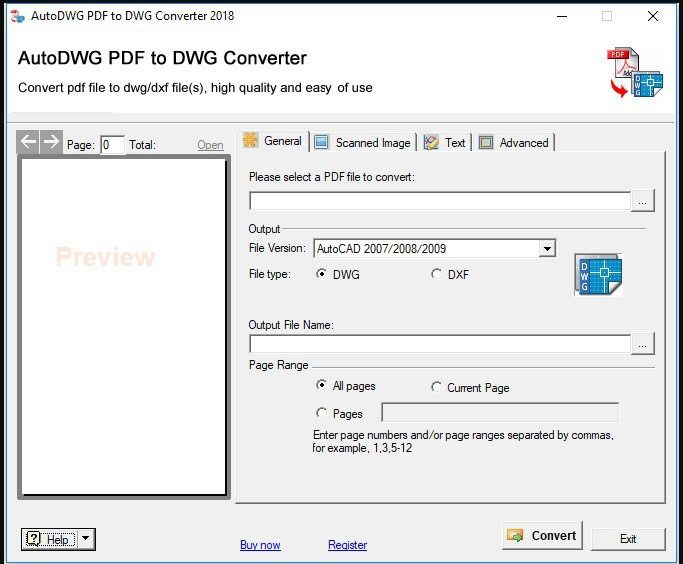This screenshot has width=683, height=564.
Task: Click the DWG file type image
Action: (598, 275)
